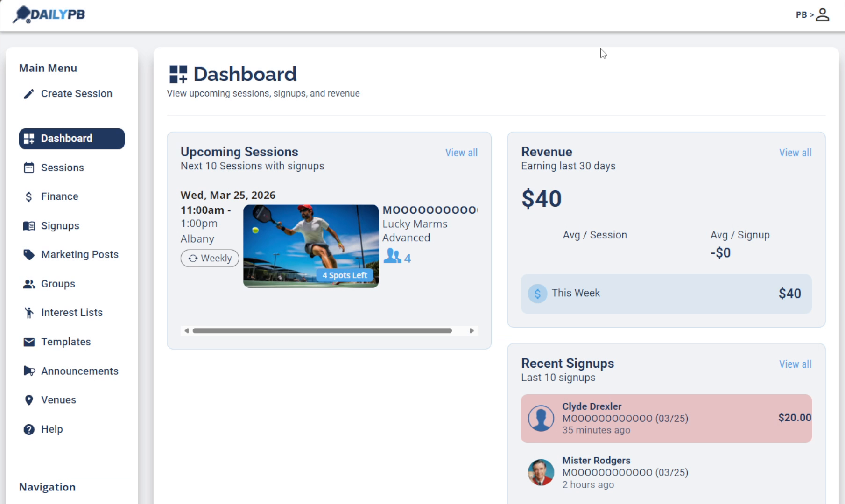
Task: Click the Sessions calendar icon
Action: click(29, 168)
